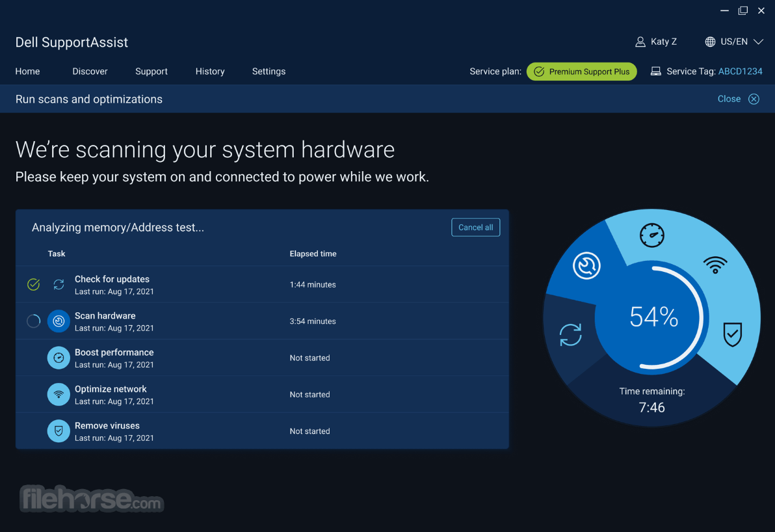
Task: Click the Elapsed time column header
Action: (313, 254)
